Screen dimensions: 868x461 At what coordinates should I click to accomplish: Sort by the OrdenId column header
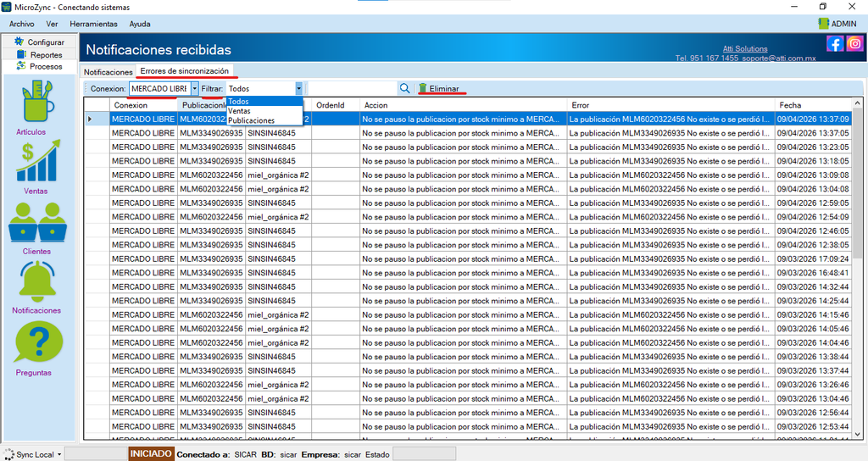[x=336, y=105]
